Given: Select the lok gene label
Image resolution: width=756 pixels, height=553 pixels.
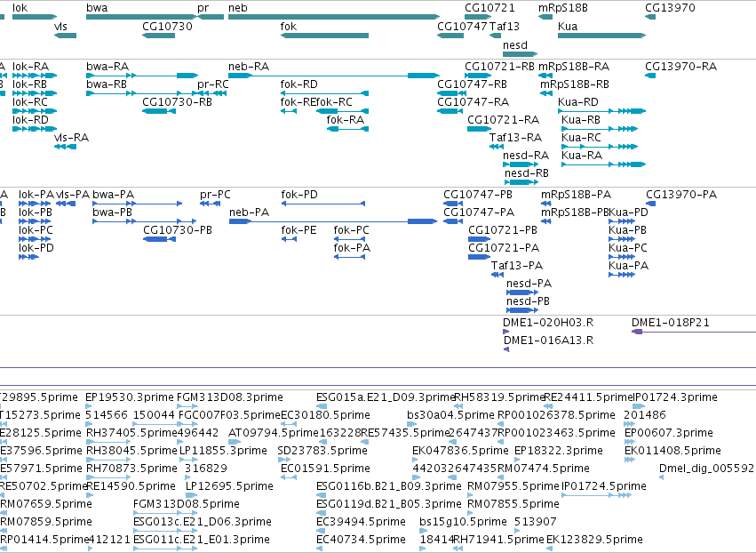Looking at the screenshot, I should click(20, 8).
